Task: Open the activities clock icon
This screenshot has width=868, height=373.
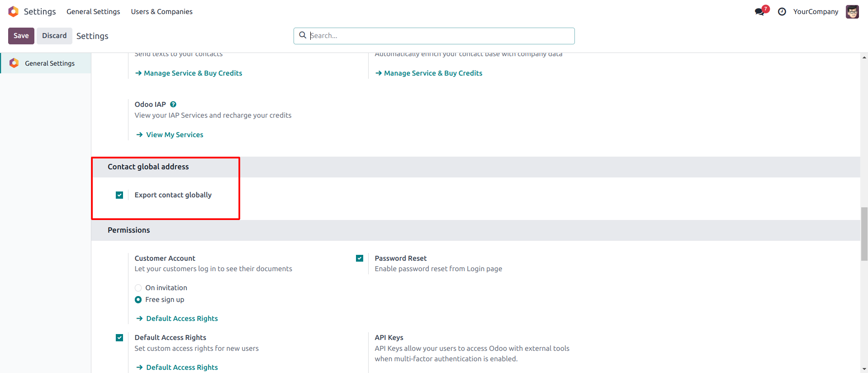Action: coord(782,12)
